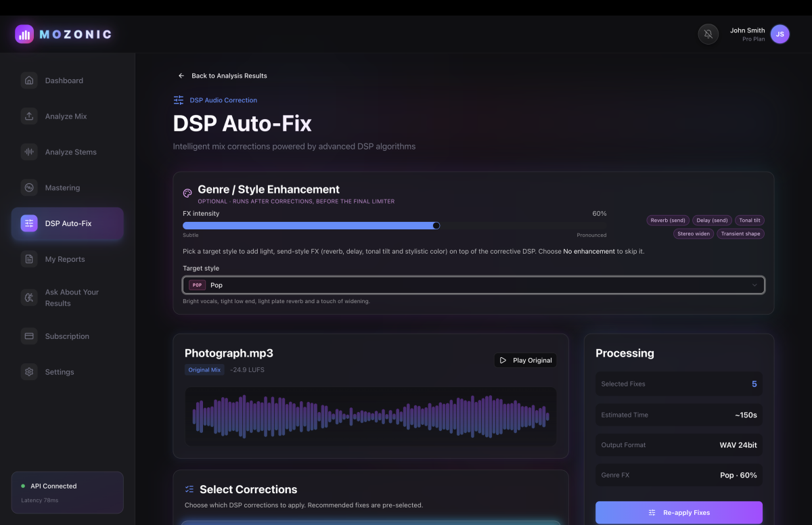Click the Selected Fixes count 5
This screenshot has height=525, width=812.
754,384
